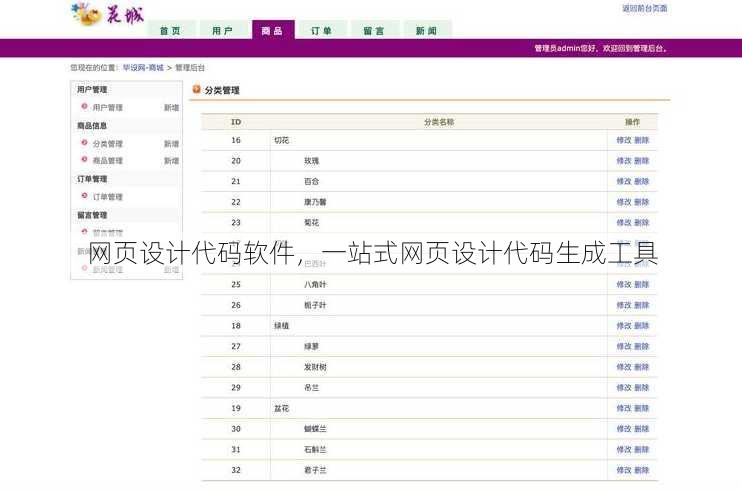
Task: Click 删除 for category 25 八角叶
Action: 642,284
